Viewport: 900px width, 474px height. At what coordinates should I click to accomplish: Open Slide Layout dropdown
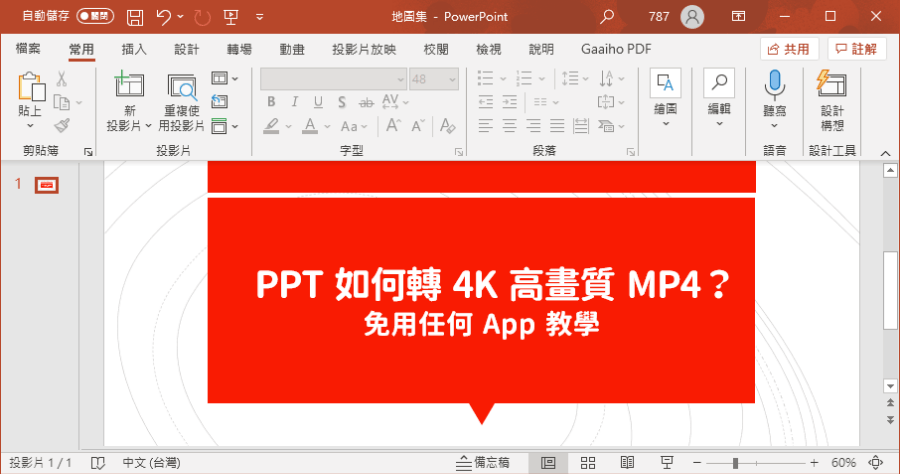point(224,78)
